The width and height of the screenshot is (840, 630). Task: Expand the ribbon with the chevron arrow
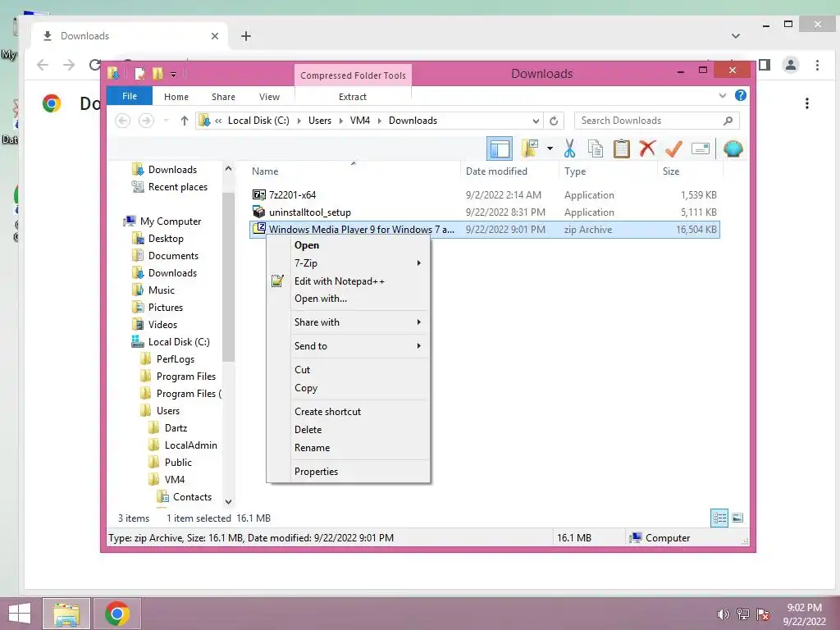point(722,96)
